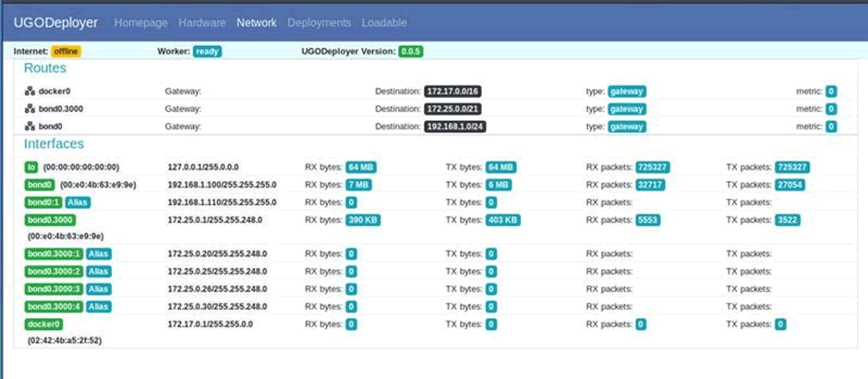Click the 0.0.5 version badge
This screenshot has height=379, width=868.
click(411, 52)
